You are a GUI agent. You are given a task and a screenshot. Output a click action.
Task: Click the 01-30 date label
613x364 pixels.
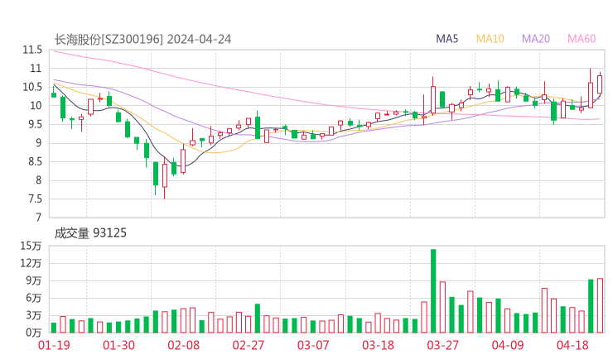pos(118,345)
